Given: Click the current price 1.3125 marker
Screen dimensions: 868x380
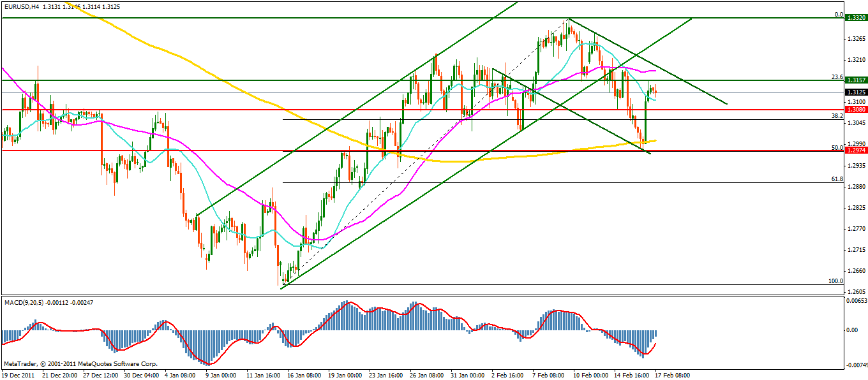Looking at the screenshot, I should point(855,92).
